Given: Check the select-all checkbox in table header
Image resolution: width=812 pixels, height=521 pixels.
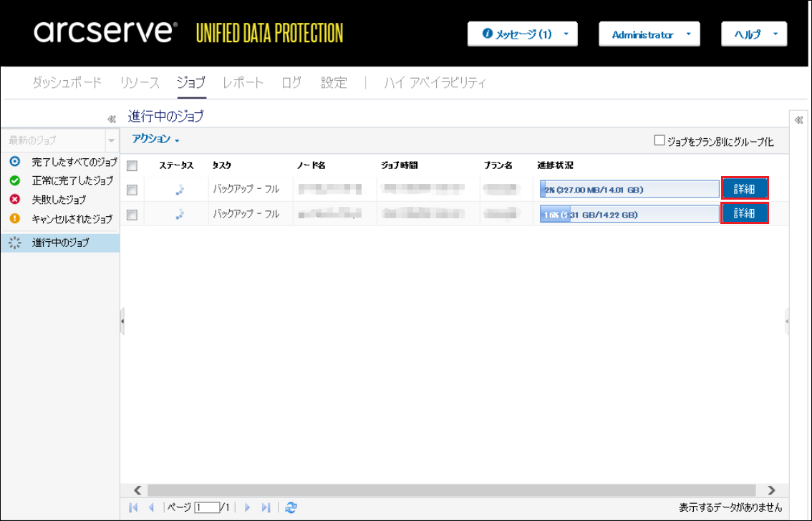Looking at the screenshot, I should (132, 166).
